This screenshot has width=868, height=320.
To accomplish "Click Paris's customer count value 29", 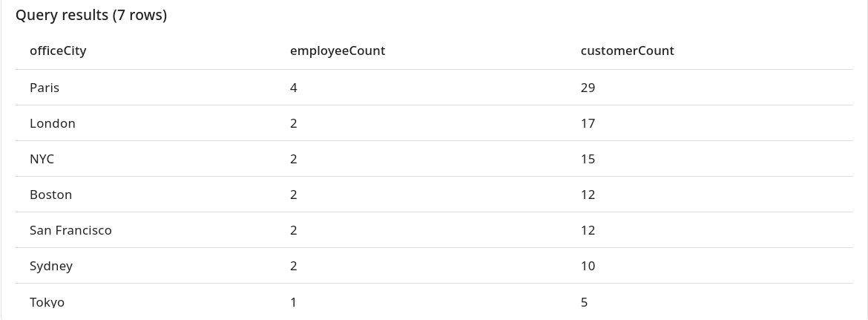I will [x=588, y=88].
